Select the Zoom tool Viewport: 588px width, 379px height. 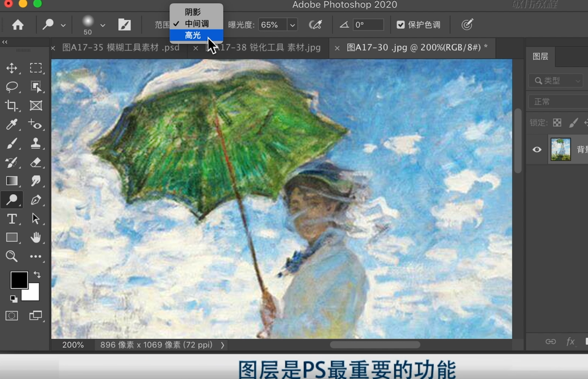[12, 256]
